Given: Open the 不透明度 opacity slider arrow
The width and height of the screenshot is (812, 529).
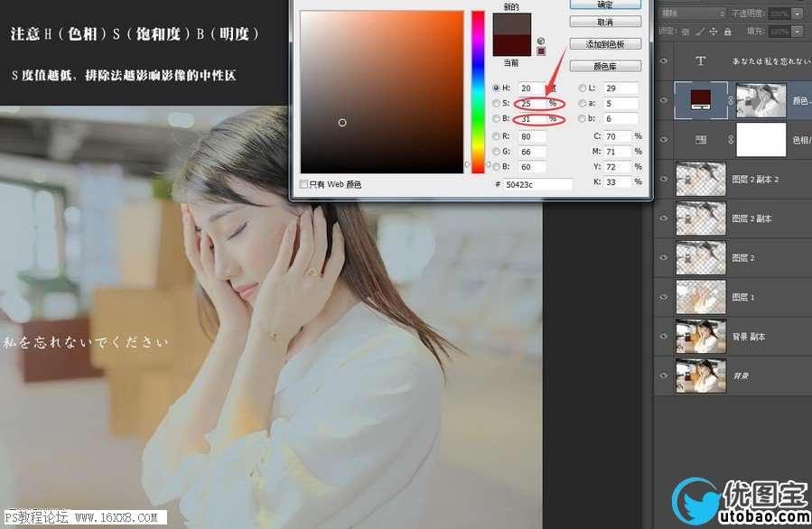Looking at the screenshot, I should [x=798, y=14].
